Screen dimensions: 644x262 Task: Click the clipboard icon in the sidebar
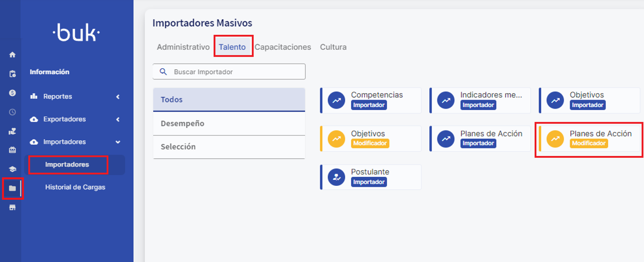pyautogui.click(x=12, y=74)
